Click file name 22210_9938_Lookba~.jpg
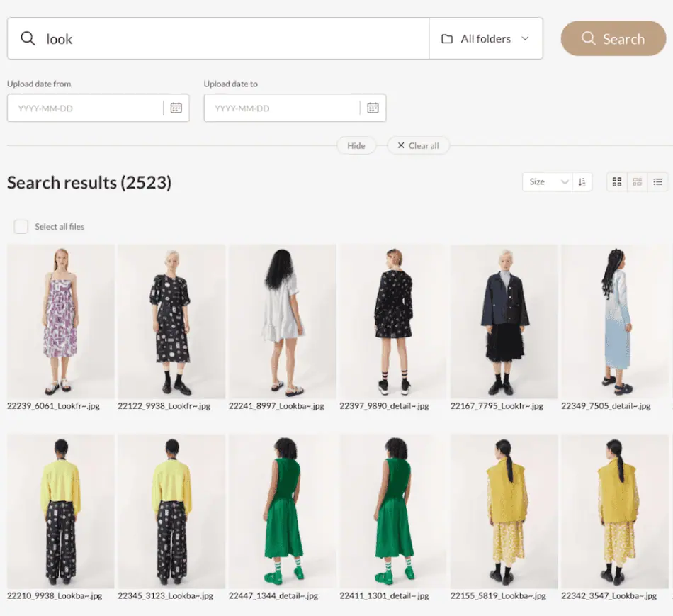 (55, 596)
